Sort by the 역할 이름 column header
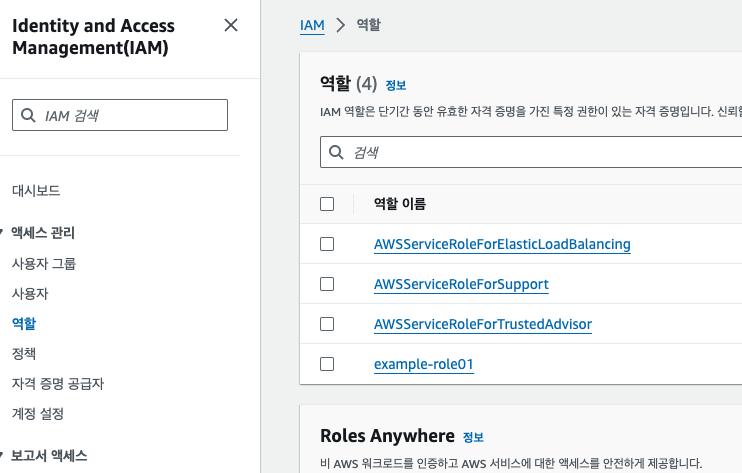The height and width of the screenshot is (473, 742). click(400, 204)
